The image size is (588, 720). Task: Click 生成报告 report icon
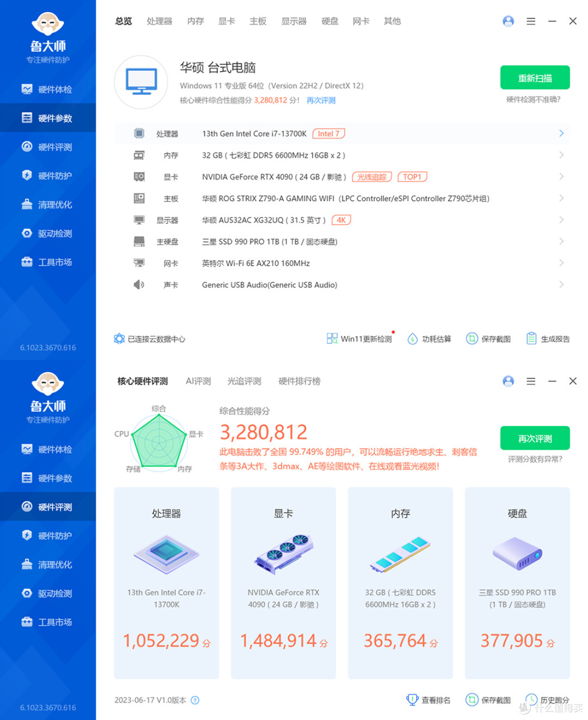[531, 339]
